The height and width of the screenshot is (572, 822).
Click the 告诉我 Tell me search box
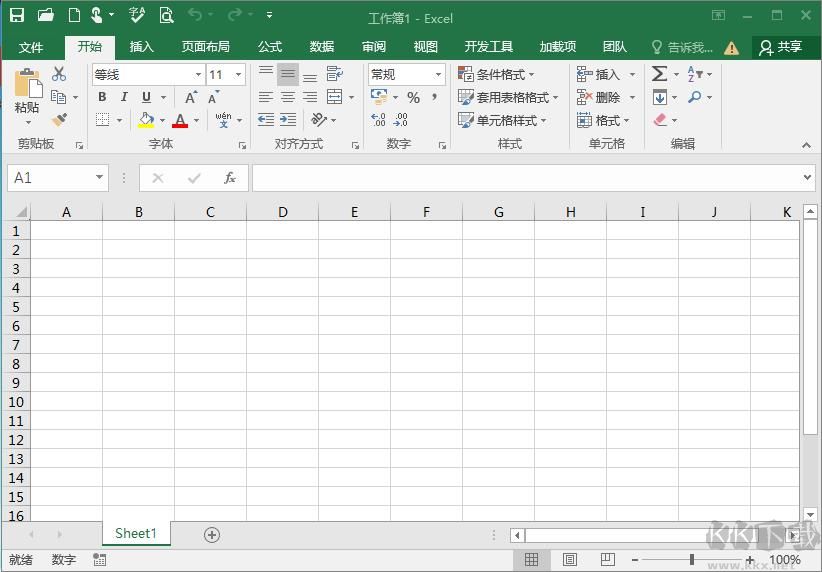coord(682,48)
